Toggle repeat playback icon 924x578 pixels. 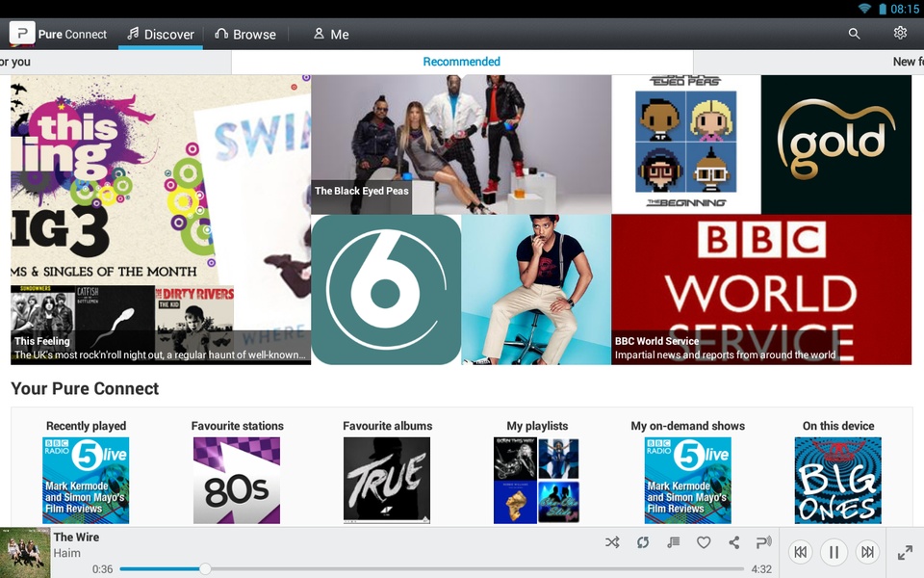(x=643, y=542)
